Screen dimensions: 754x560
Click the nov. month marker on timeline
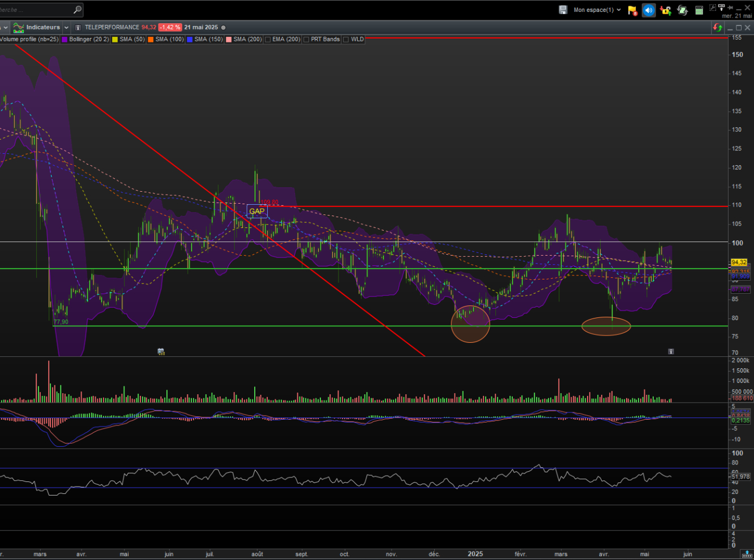click(391, 554)
